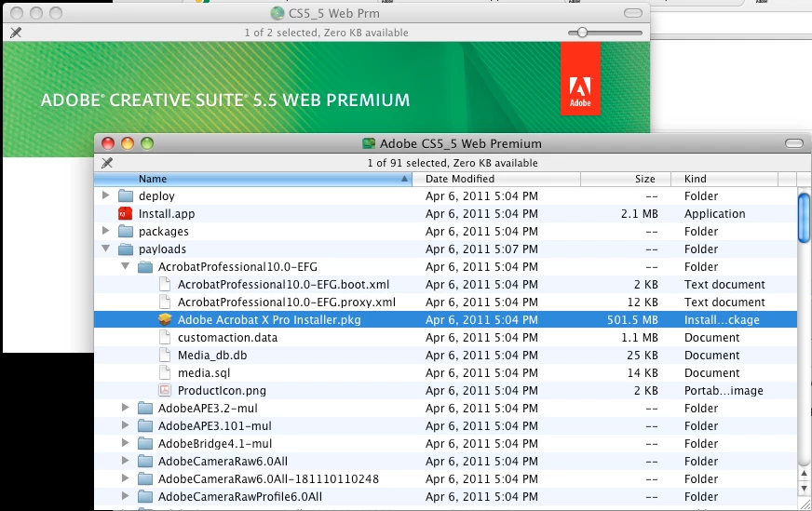The height and width of the screenshot is (511, 812).
Task: Click the AdobeAPE3.101-mul folder icon
Action: point(145,425)
